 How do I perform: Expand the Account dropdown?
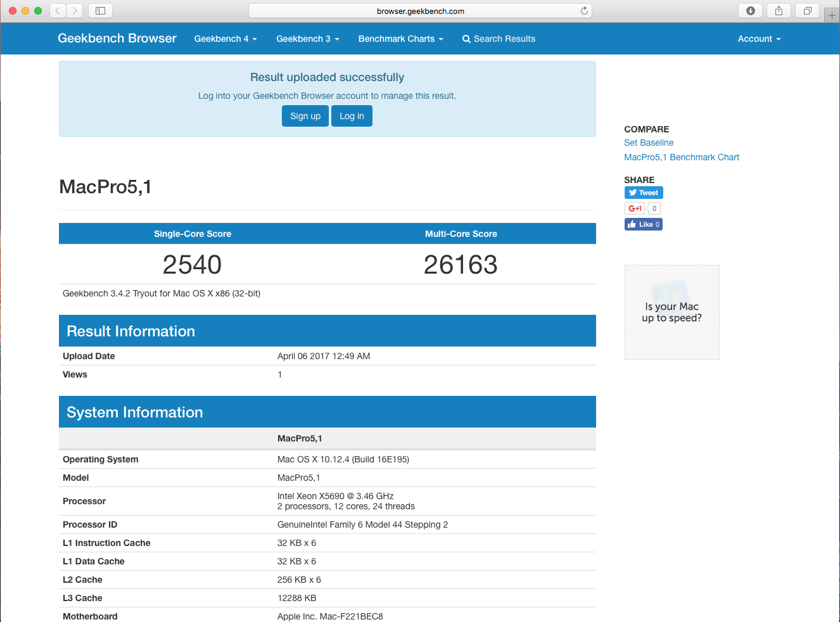tap(759, 39)
